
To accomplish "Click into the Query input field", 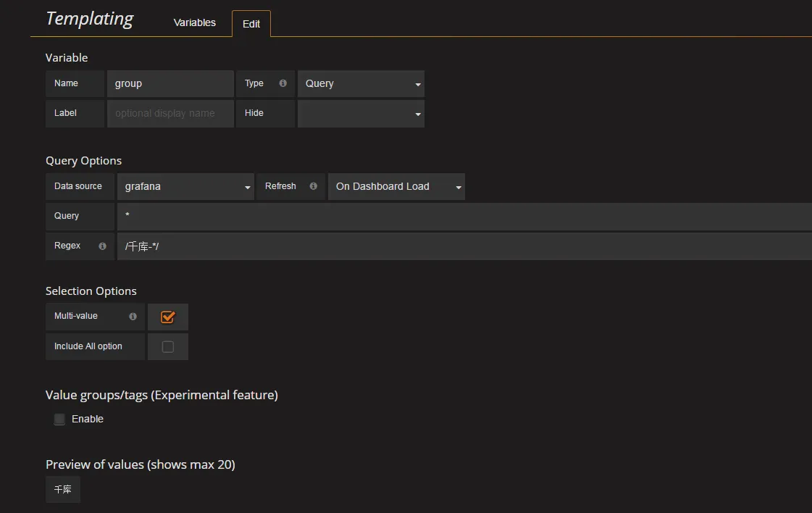I will pyautogui.click(x=464, y=216).
